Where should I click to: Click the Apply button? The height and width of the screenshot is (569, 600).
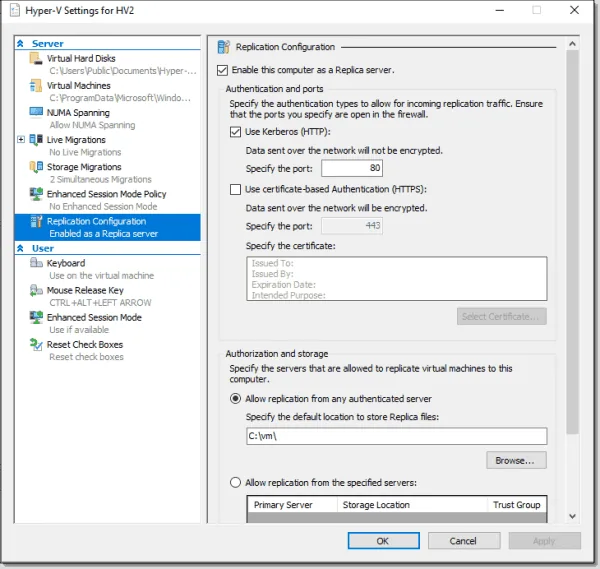coord(545,541)
